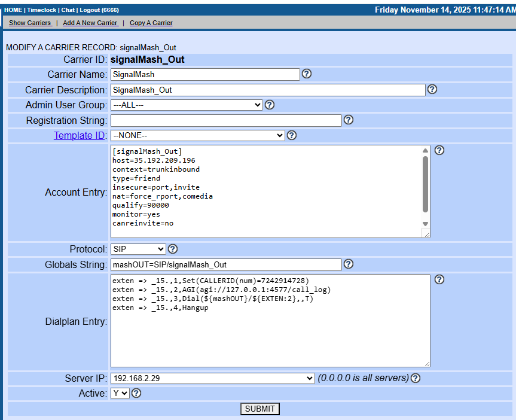
Task: Click help icon next to Carrier Name
Action: tap(307, 74)
